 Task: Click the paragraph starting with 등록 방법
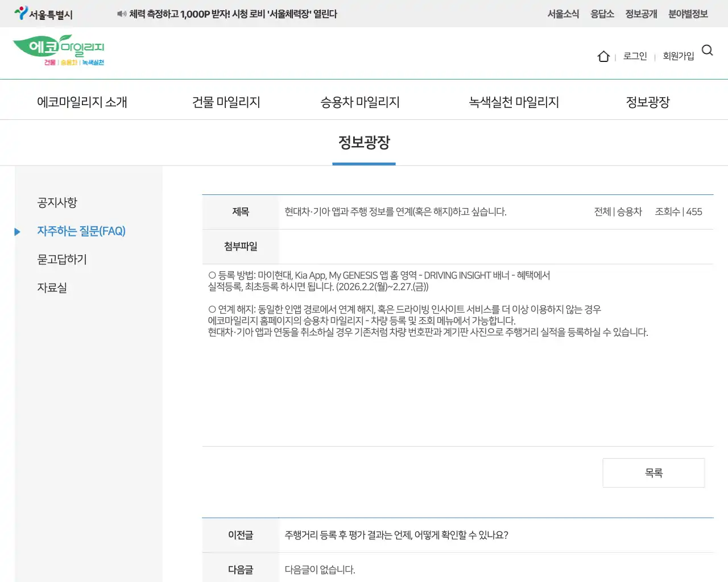(x=379, y=281)
